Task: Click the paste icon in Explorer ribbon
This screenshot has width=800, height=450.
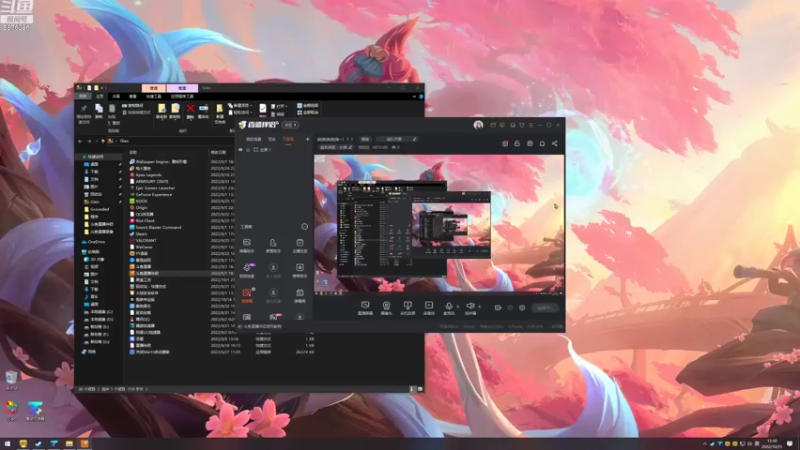Action: click(112, 108)
